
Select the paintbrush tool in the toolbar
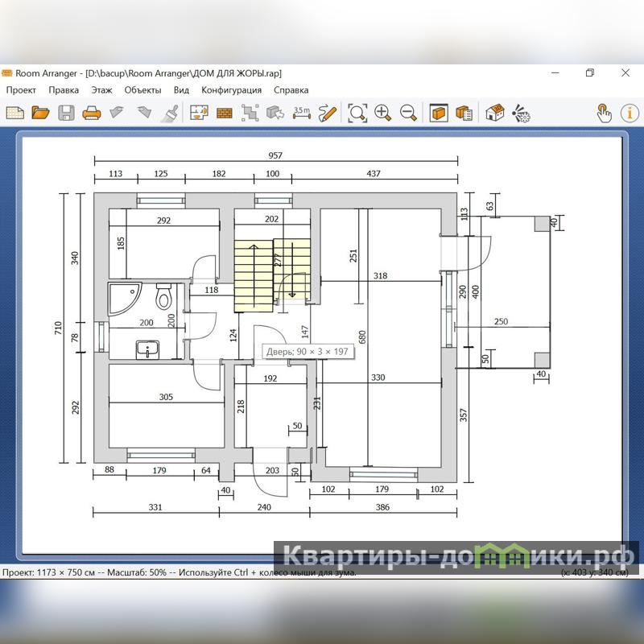pyautogui.click(x=170, y=113)
